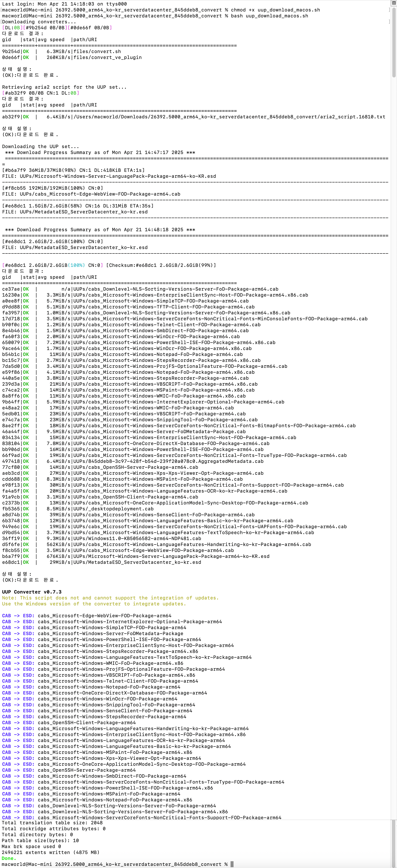This screenshot has height=868, width=397.
Task: Click the Download Progress Summary 14:48:18 line
Action: [x=100, y=230]
